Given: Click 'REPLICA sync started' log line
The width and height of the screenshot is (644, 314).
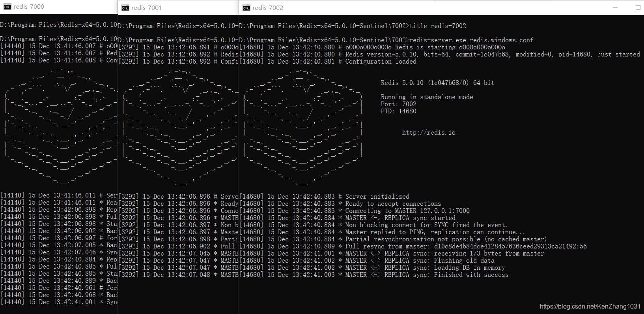Looking at the screenshot, I should click(x=347, y=218).
